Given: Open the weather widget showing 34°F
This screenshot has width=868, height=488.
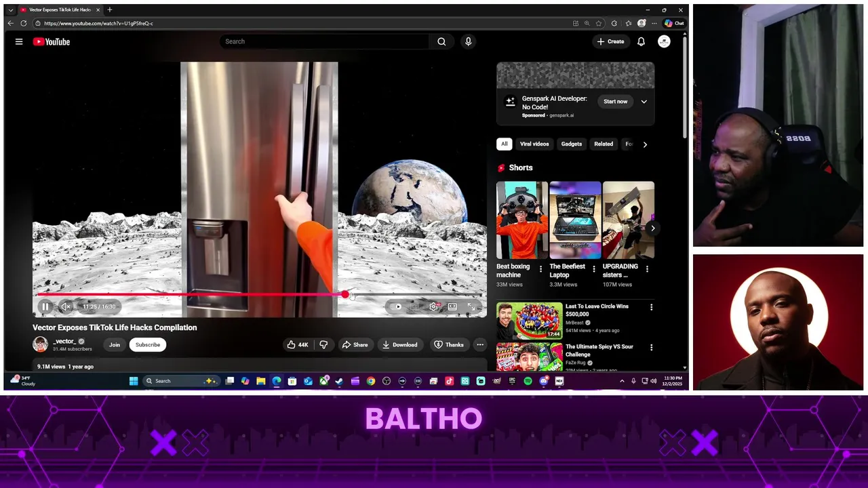Looking at the screenshot, I should pyautogui.click(x=24, y=380).
